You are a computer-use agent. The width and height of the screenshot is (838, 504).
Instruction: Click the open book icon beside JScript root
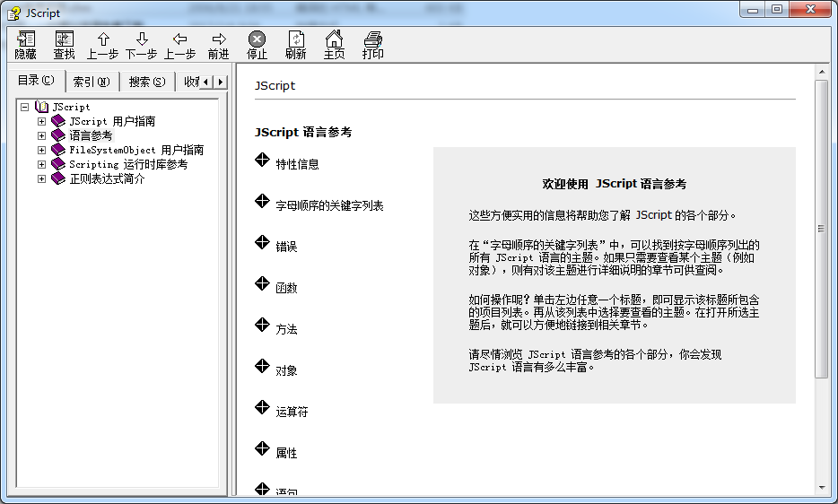(41, 107)
